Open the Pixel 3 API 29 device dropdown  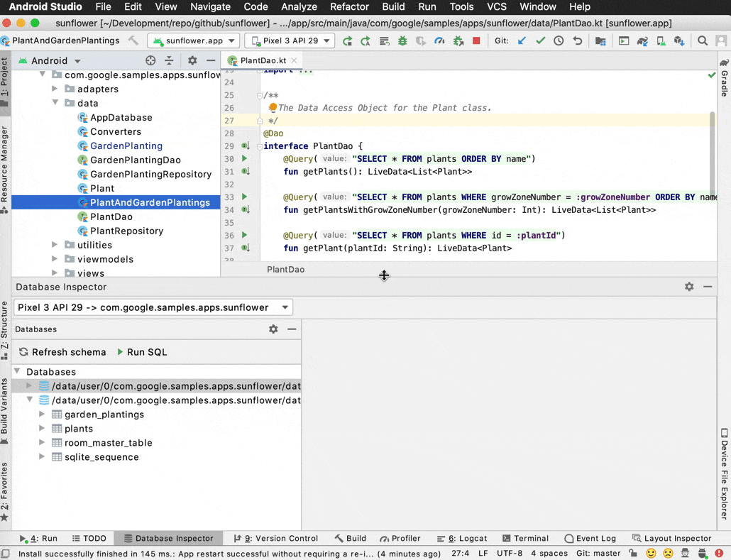(x=290, y=41)
